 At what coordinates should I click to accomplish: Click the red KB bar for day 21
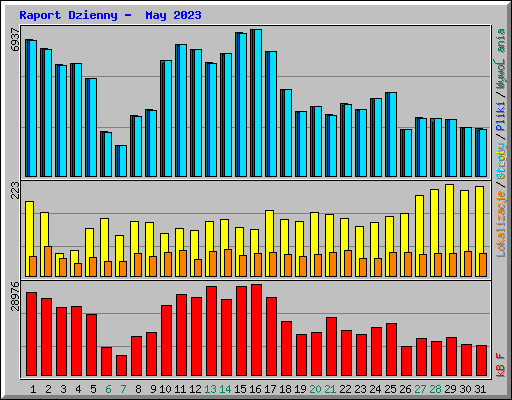(x=331, y=347)
